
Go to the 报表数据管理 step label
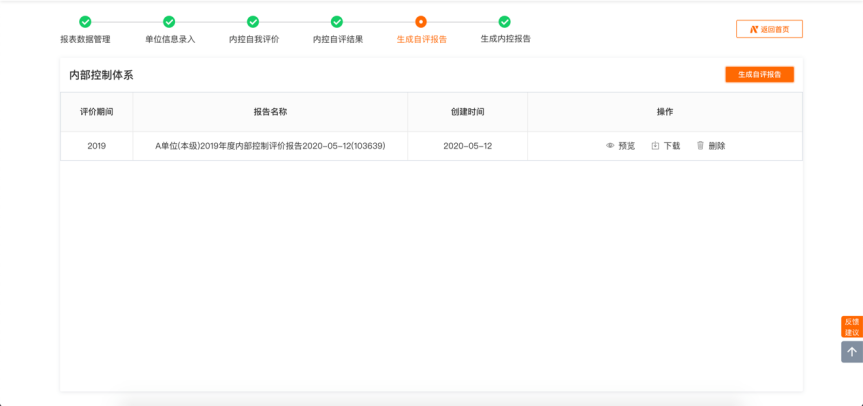coord(85,39)
